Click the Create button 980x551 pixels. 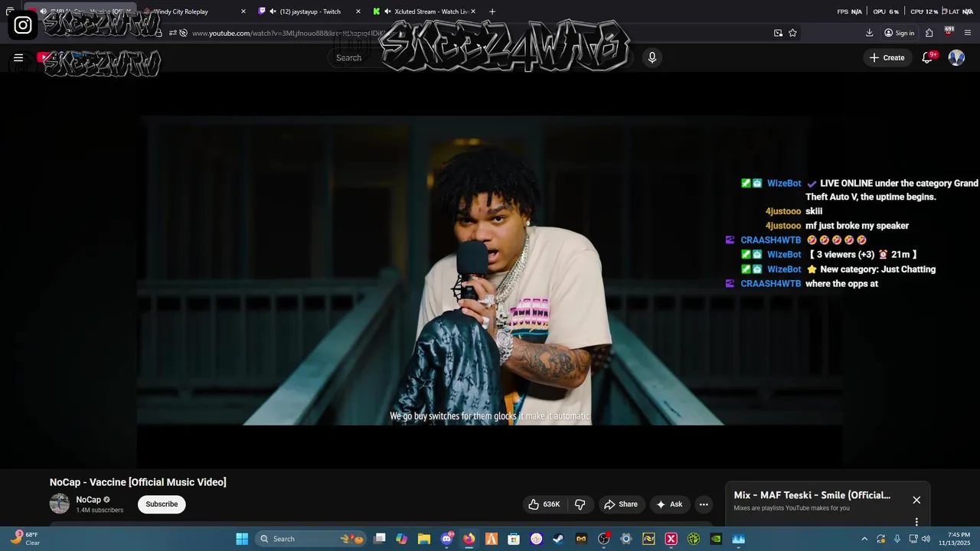(887, 57)
